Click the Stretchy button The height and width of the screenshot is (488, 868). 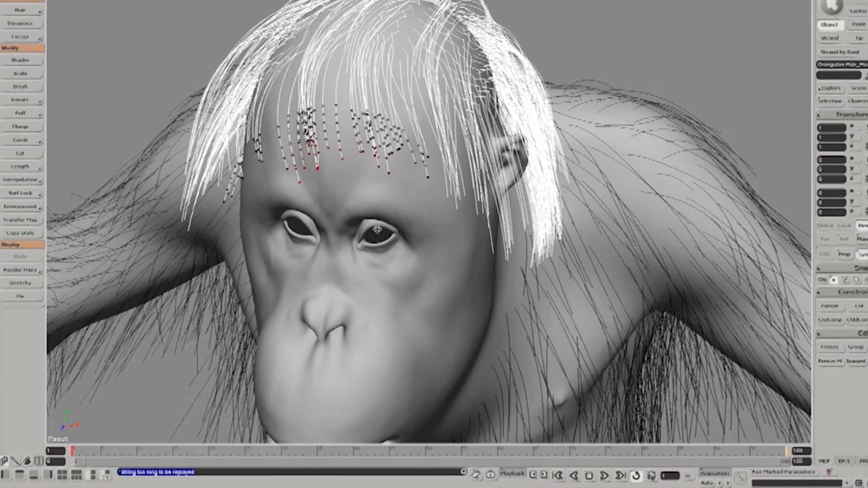click(22, 283)
